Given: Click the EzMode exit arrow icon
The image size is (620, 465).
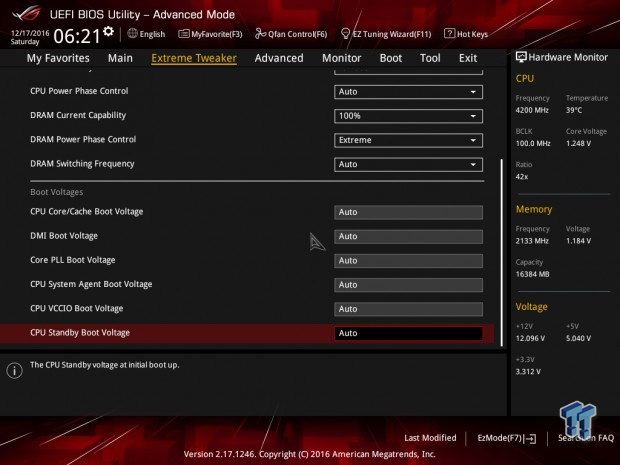Looking at the screenshot, I should 531,439.
